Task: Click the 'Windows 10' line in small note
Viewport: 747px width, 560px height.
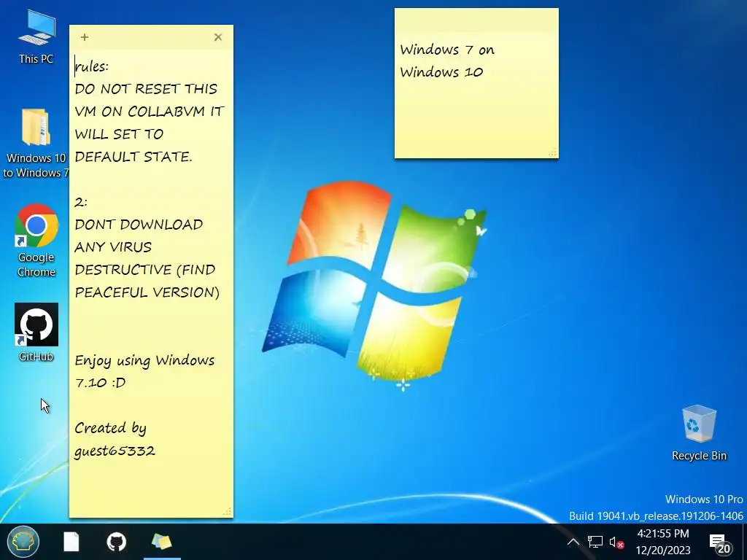Action: pyautogui.click(x=441, y=72)
